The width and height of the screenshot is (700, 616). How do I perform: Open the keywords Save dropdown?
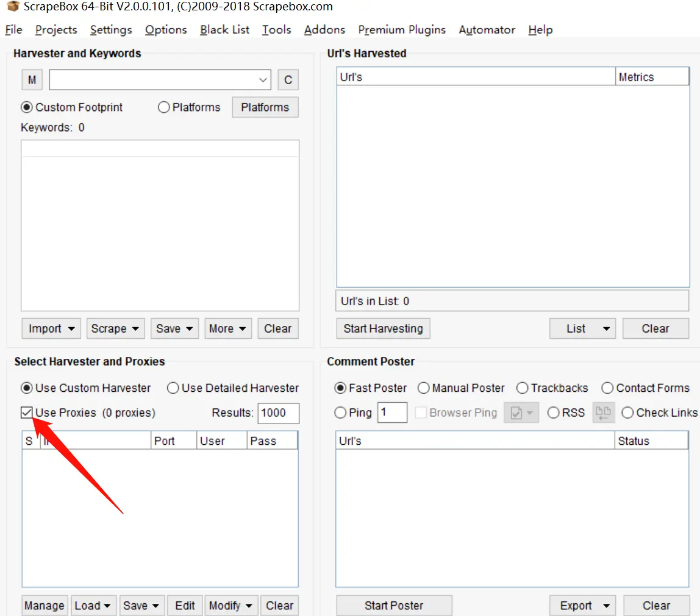click(x=174, y=329)
